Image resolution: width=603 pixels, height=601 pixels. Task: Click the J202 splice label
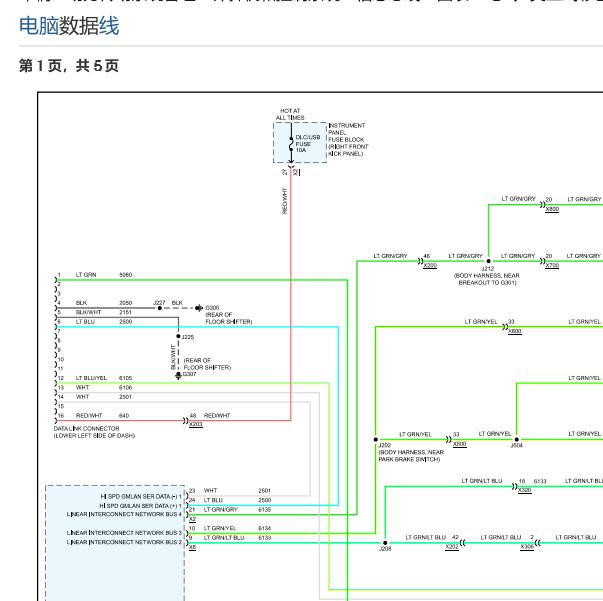tap(385, 445)
